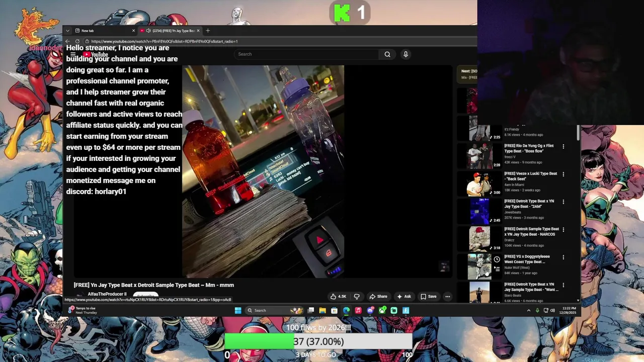Viewport: 644px width, 362px height.
Task: Expand the tab search chevron in browser
Action: (x=68, y=31)
